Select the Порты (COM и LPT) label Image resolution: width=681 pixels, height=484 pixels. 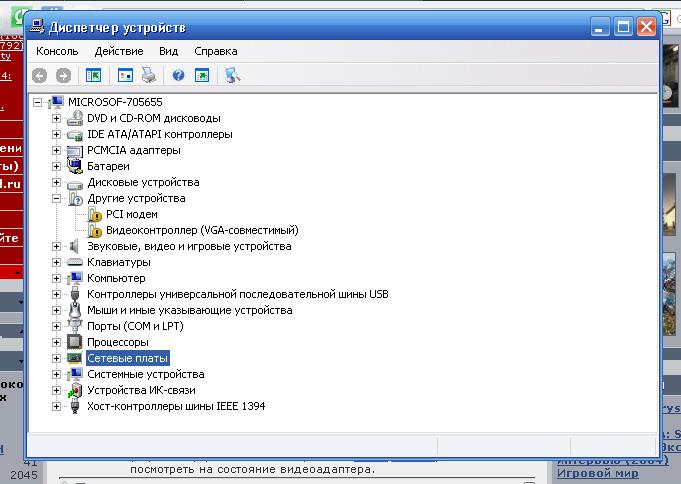click(x=135, y=326)
